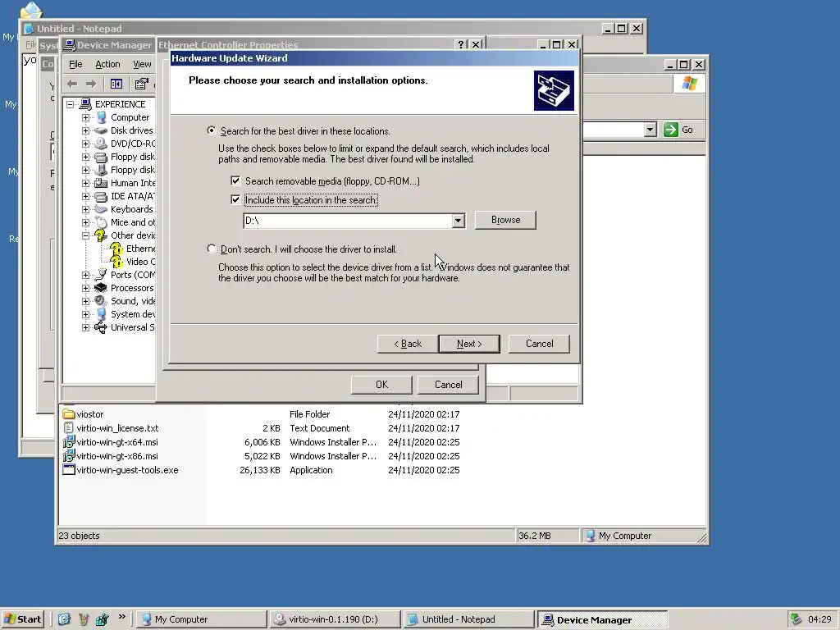
Task: Select virtio-win-guest-tools.exe application icon
Action: click(69, 470)
